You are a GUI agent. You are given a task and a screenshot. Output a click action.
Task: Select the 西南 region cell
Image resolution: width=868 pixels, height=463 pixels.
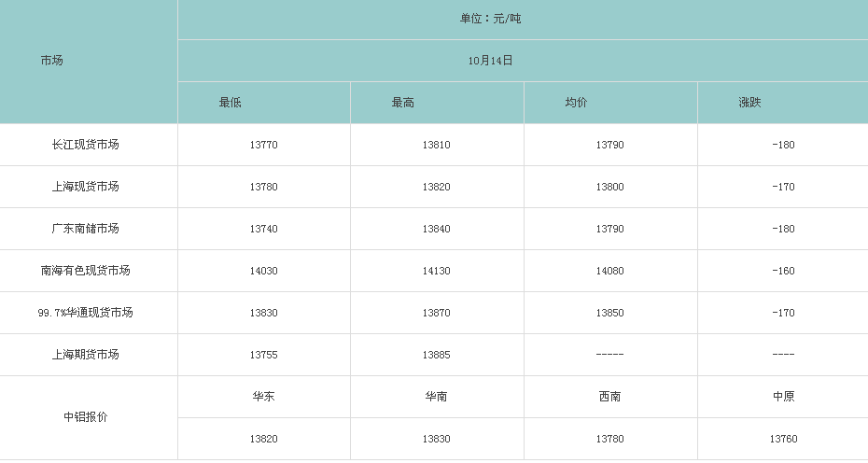pos(610,397)
